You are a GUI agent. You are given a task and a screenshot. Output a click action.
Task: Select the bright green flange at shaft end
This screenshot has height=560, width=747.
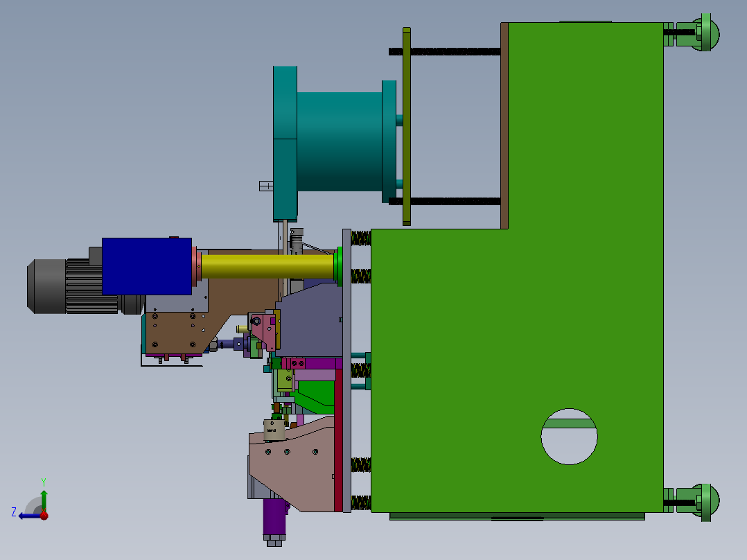click(x=337, y=266)
